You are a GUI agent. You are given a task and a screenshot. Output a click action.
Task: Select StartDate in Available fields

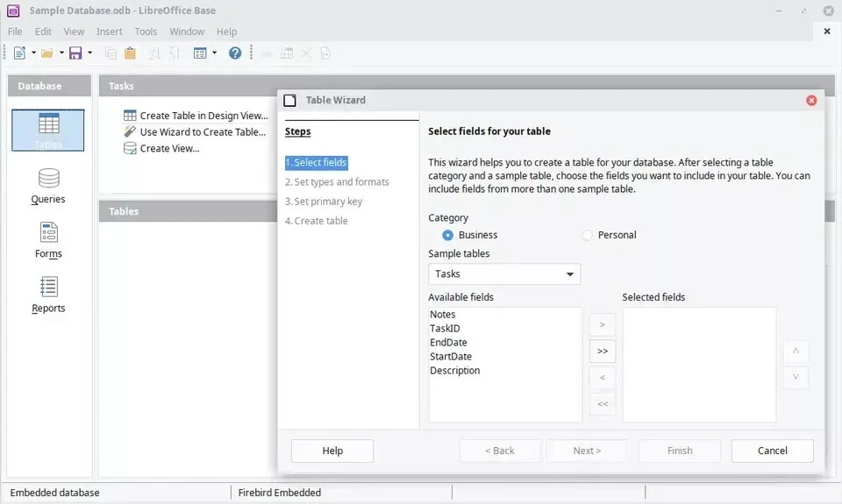coord(451,357)
